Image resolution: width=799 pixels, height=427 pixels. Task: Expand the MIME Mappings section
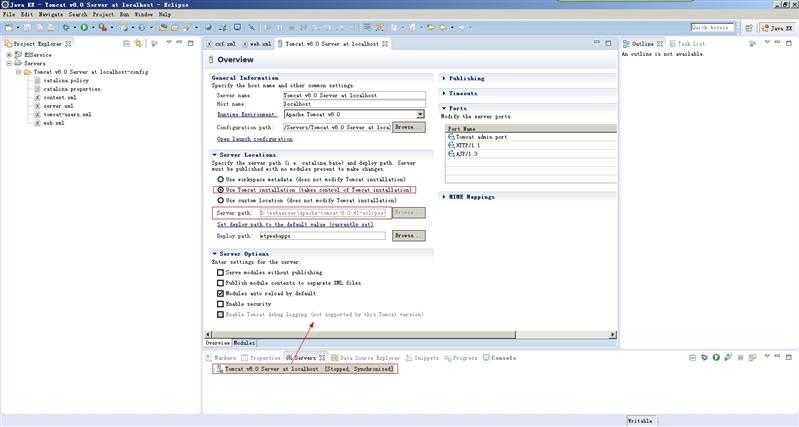point(444,197)
